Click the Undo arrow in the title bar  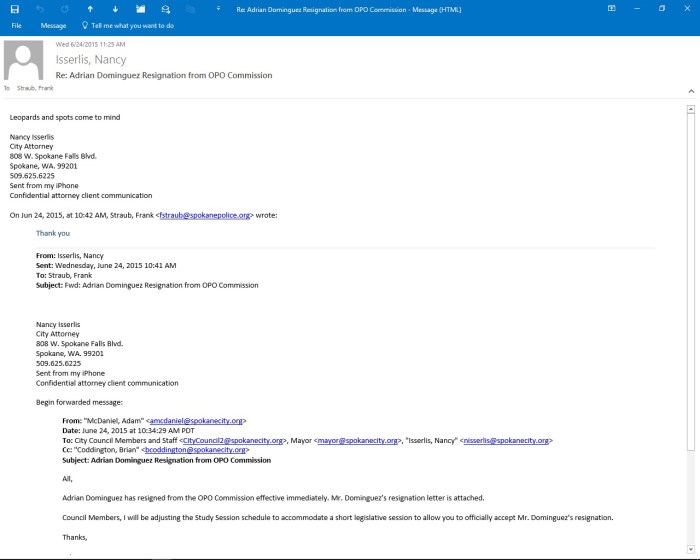tap(40, 8)
